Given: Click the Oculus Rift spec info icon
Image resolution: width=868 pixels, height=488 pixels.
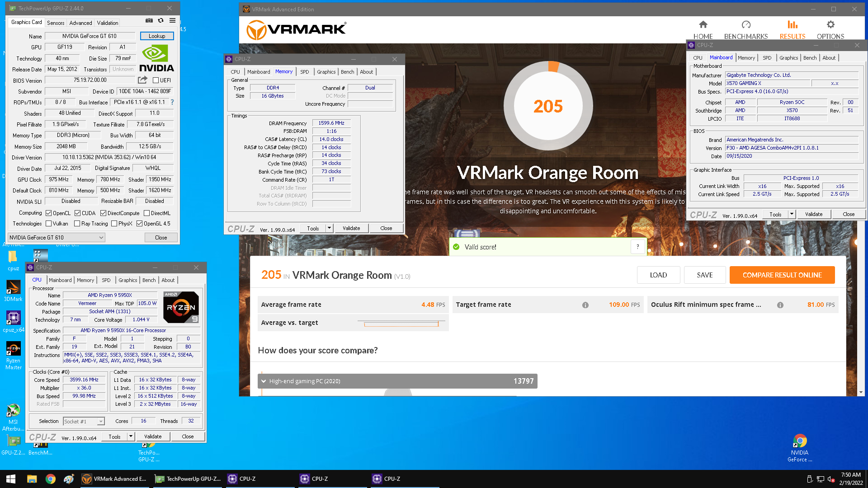Looking at the screenshot, I should (780, 305).
